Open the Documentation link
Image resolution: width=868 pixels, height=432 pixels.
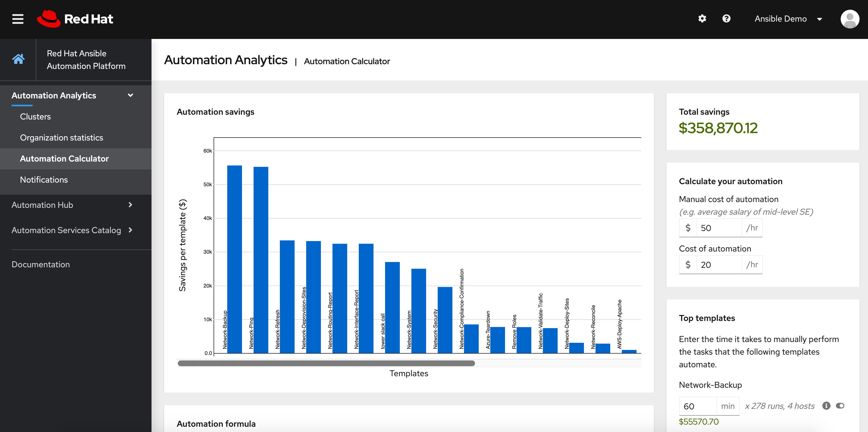point(41,264)
